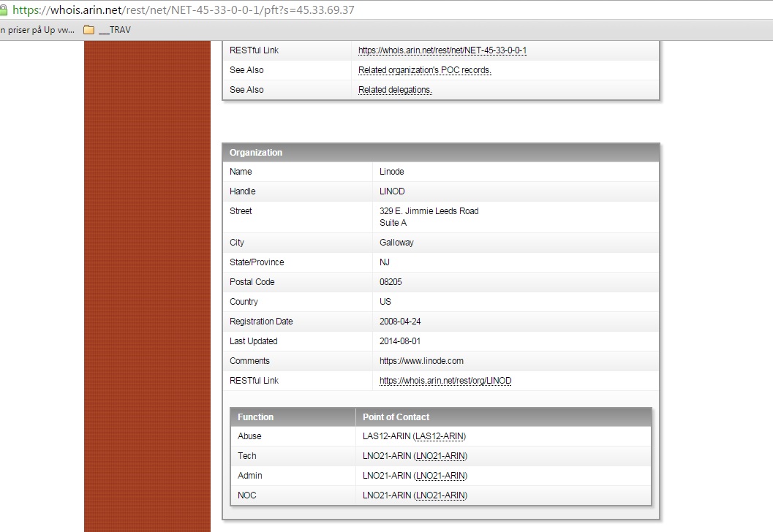Image resolution: width=773 pixels, height=532 pixels.
Task: Open the LNO21-ARIN Admin contact link
Action: [441, 476]
